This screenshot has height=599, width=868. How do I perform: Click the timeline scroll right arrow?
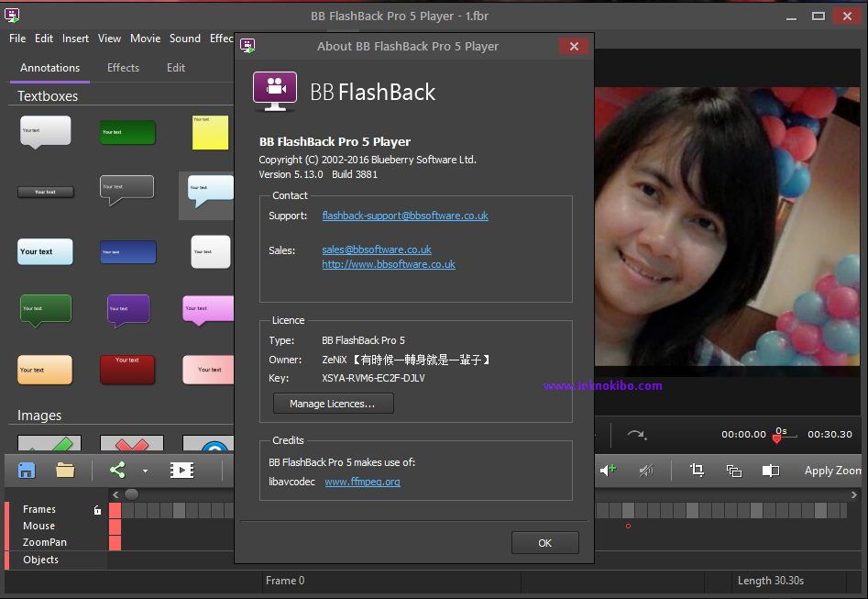coord(854,494)
